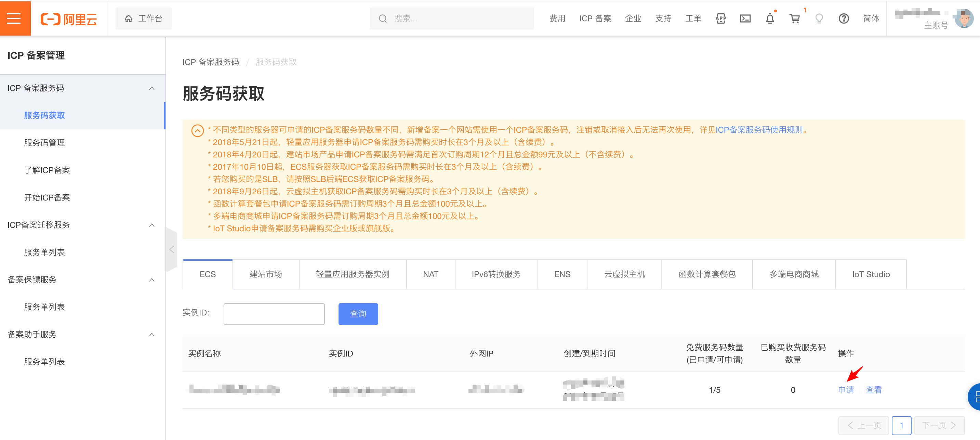The width and height of the screenshot is (980, 440).
Task: Open 服务单列表 under 备案保镖服务
Action: coord(44,307)
